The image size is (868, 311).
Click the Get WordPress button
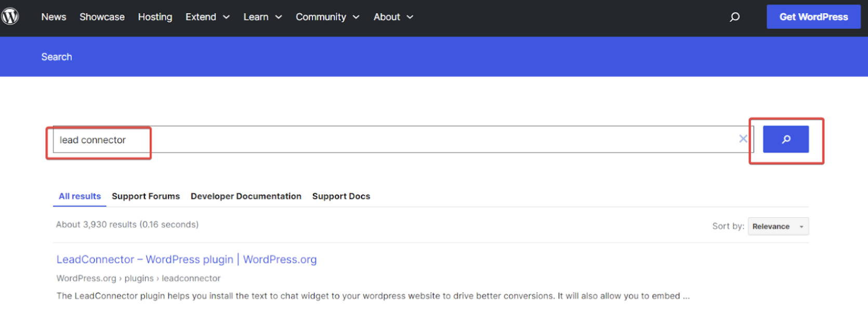(813, 17)
